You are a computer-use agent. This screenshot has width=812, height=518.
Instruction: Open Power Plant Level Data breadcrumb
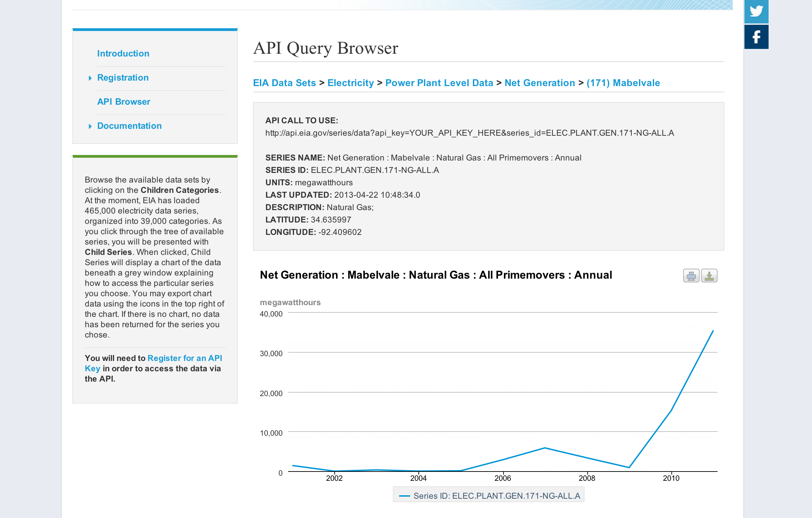439,83
